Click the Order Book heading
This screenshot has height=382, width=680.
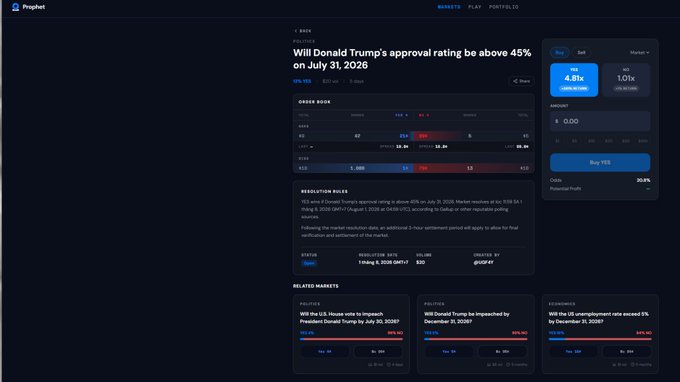click(x=314, y=102)
